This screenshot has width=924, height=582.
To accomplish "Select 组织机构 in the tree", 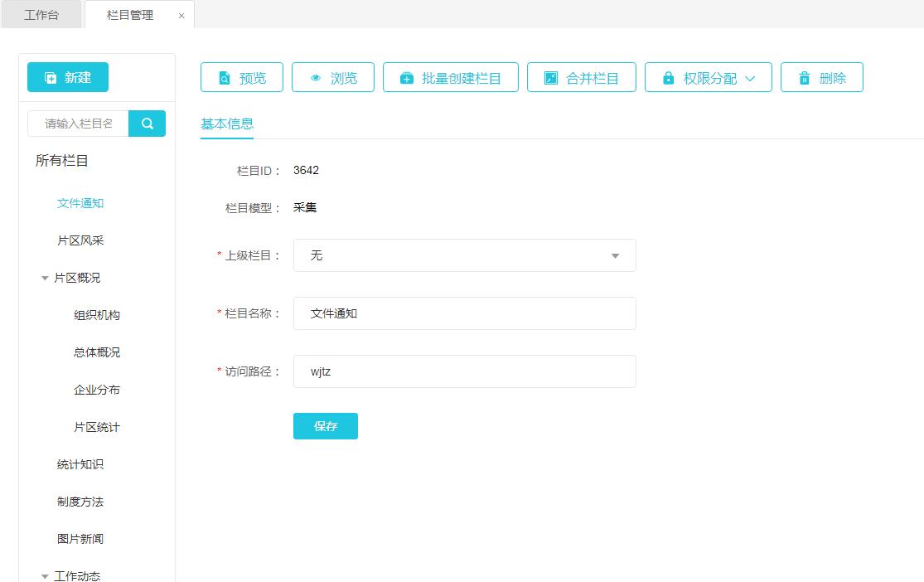I will pos(97,315).
